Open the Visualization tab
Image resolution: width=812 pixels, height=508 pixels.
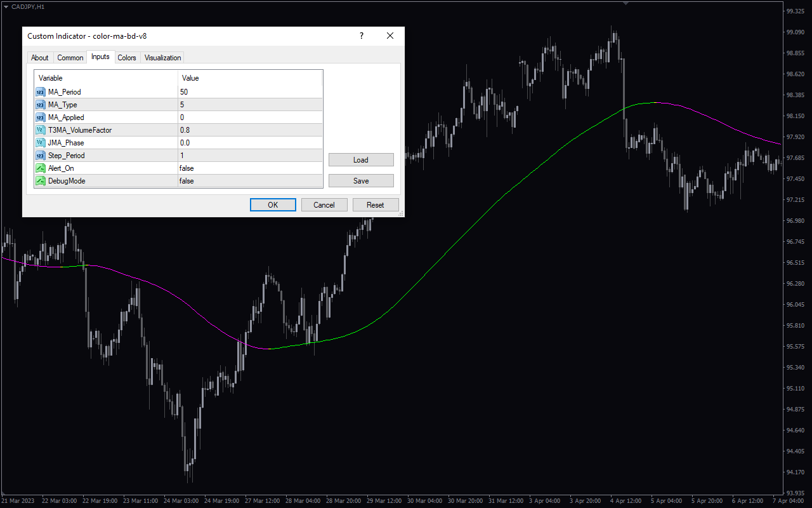coord(163,58)
